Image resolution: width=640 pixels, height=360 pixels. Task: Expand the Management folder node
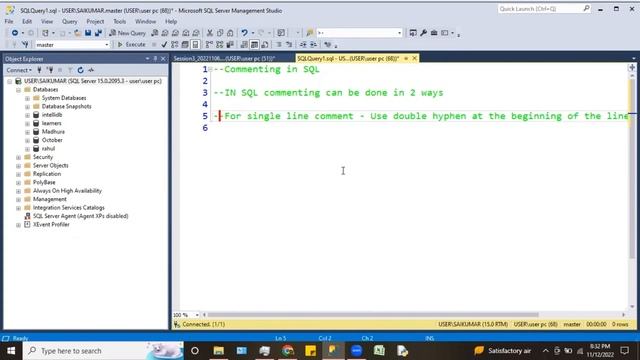[x=18, y=200]
